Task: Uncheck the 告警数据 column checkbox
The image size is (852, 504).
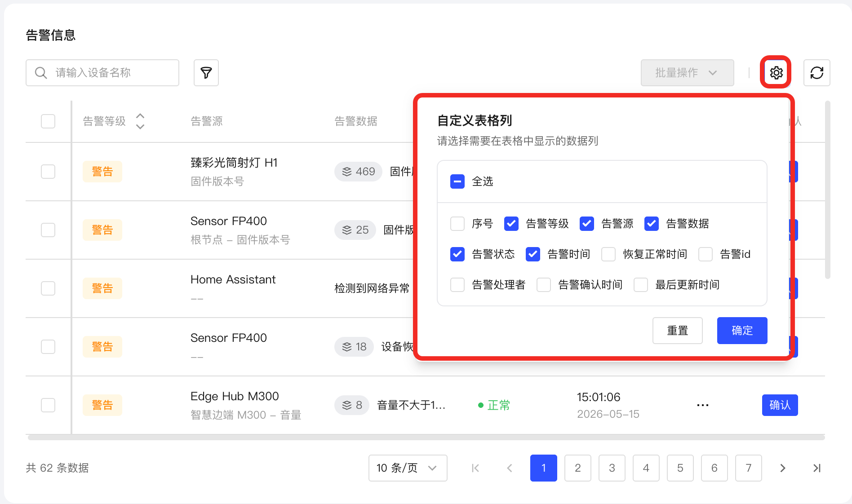Action: (x=652, y=224)
